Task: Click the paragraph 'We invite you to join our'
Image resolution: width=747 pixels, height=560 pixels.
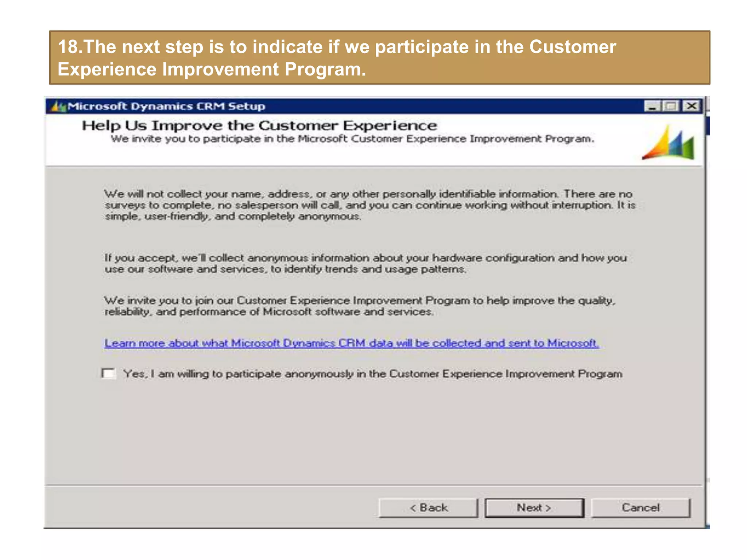Action: point(360,306)
